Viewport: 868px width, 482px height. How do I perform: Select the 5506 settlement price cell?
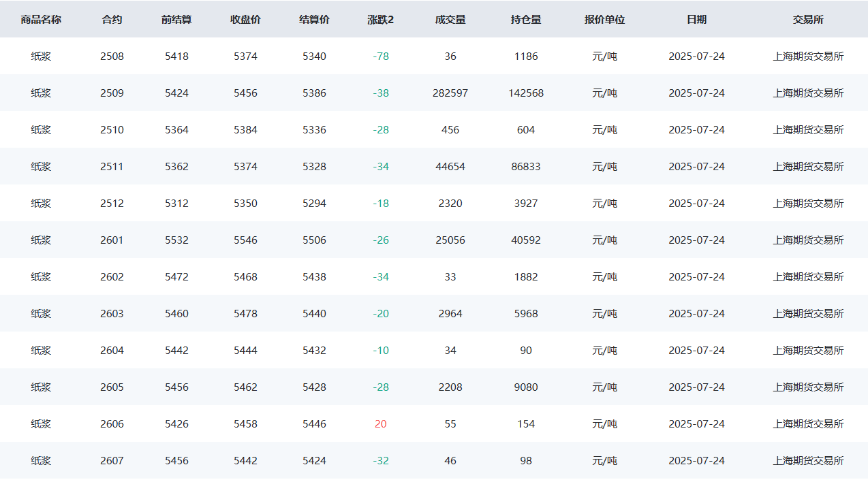(314, 240)
